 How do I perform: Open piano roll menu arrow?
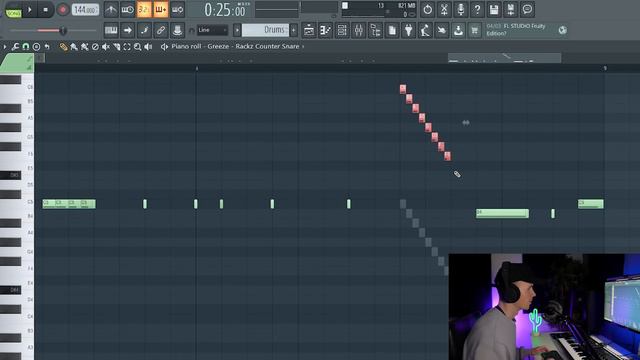[x=4, y=47]
